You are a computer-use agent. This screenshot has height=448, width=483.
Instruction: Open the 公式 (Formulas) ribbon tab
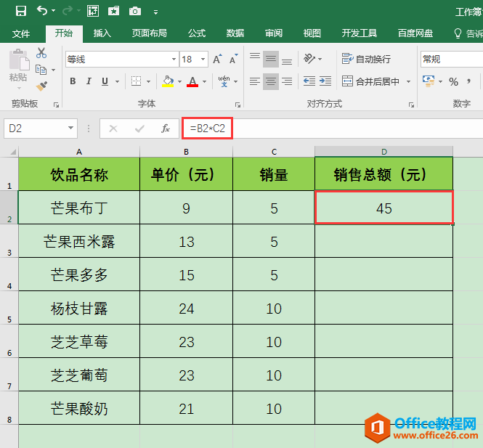pyautogui.click(x=196, y=33)
